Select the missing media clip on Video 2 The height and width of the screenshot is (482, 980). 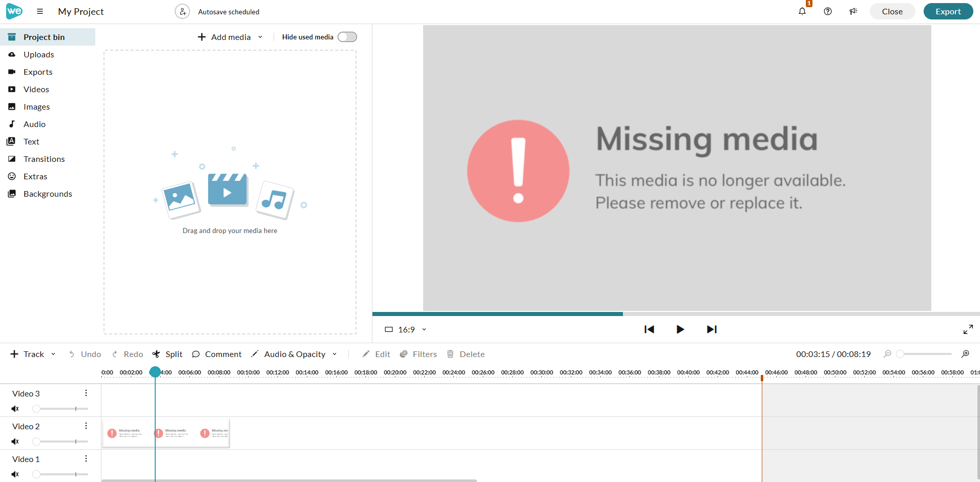166,433
